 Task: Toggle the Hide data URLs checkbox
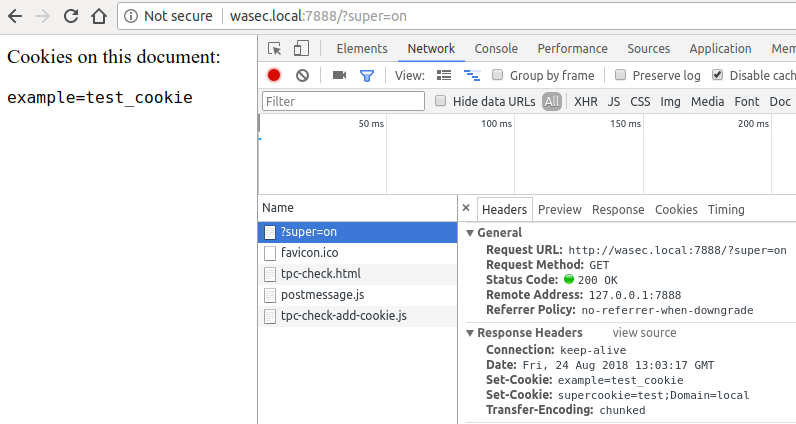point(441,101)
